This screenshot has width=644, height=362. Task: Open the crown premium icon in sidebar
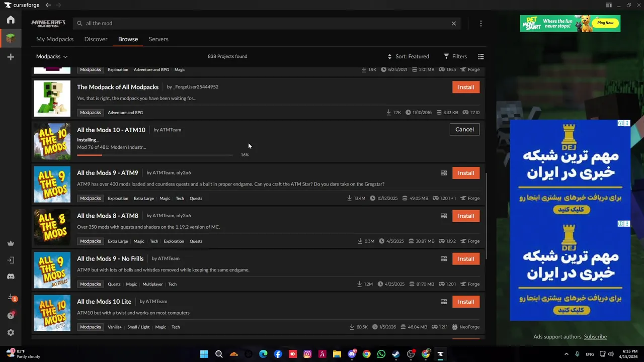11,243
